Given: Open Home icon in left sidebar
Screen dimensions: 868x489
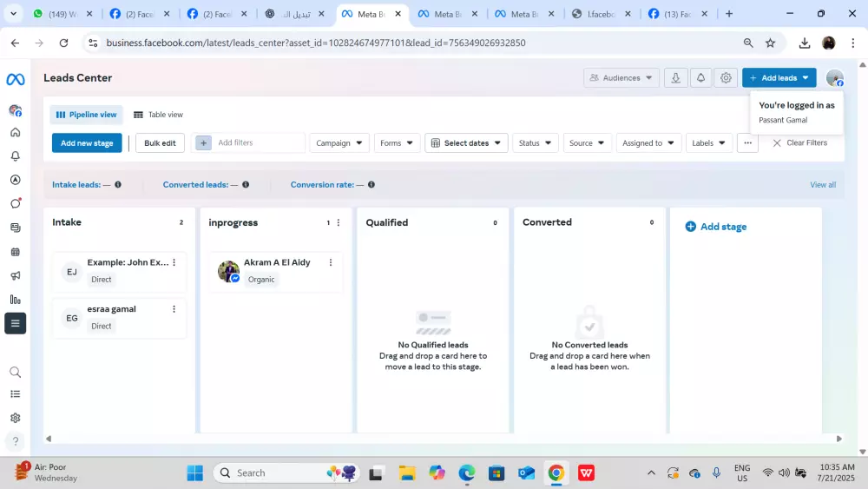Looking at the screenshot, I should click(16, 132).
